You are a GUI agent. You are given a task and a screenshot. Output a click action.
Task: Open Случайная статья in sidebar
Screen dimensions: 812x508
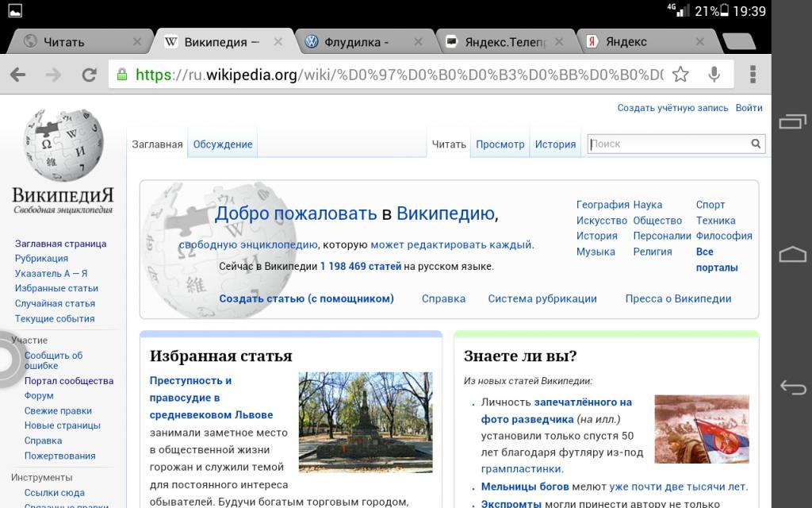tap(55, 303)
